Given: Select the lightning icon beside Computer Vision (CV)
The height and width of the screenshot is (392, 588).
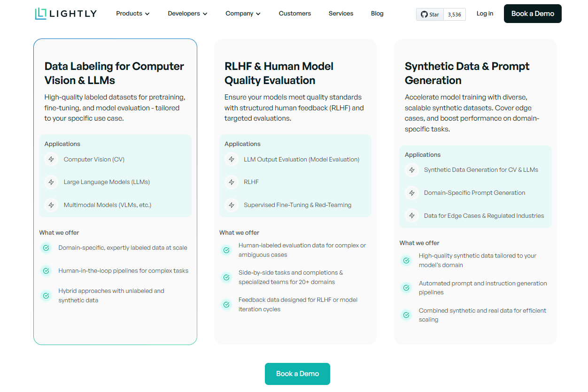Looking at the screenshot, I should pos(51,159).
